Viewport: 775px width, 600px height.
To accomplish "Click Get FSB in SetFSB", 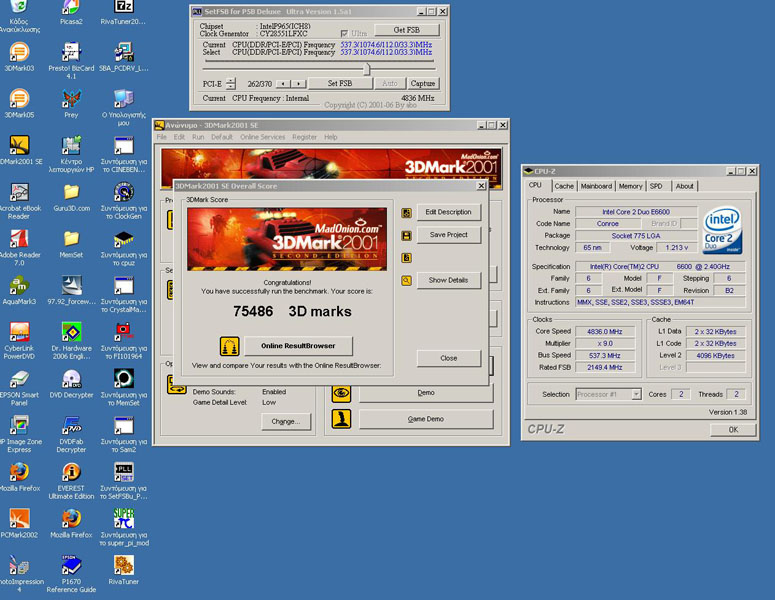I will pos(407,30).
